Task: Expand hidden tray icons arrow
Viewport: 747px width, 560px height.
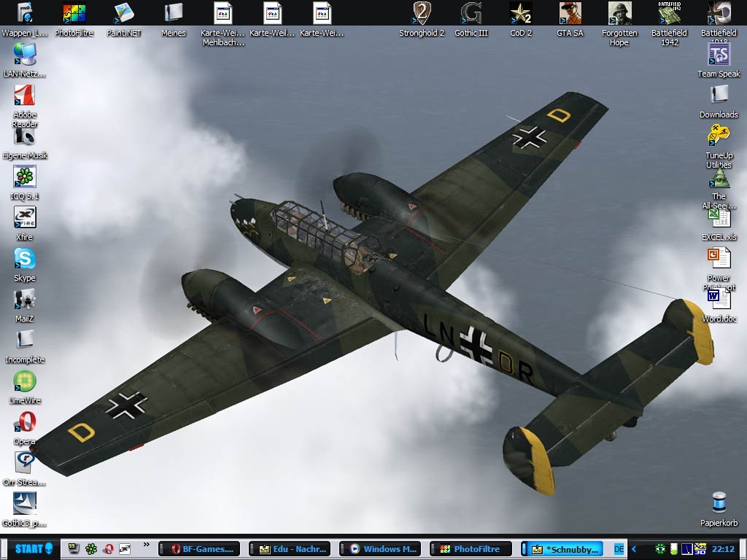Action: click(634, 549)
